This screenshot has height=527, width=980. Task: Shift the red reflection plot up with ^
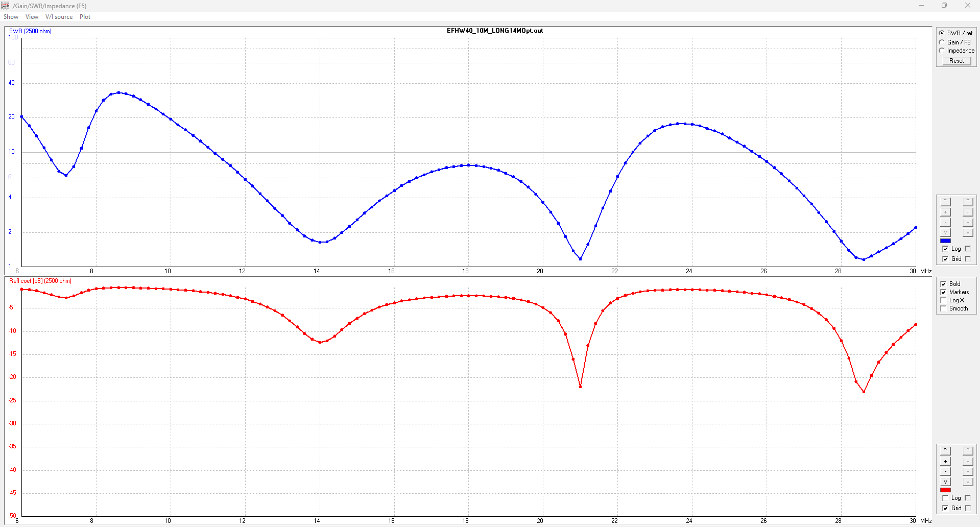tap(945, 451)
